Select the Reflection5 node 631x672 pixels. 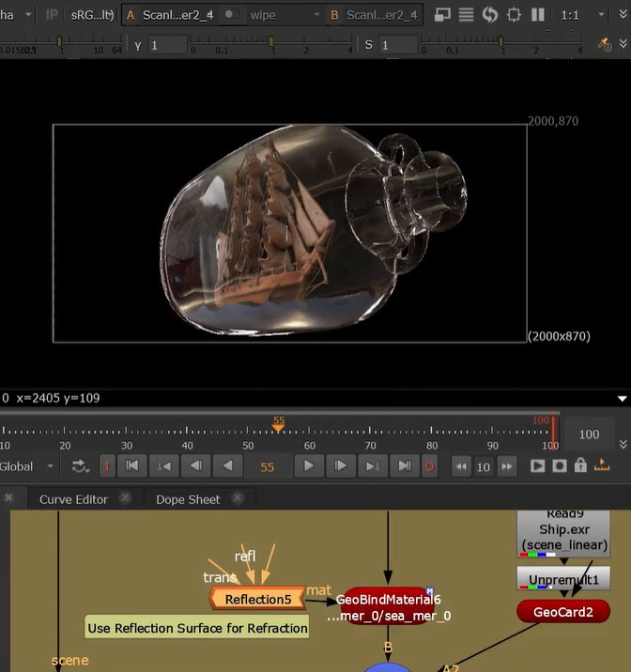click(258, 599)
